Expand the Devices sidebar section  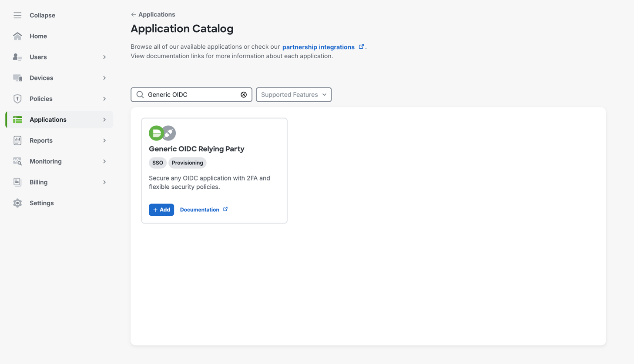pos(104,78)
